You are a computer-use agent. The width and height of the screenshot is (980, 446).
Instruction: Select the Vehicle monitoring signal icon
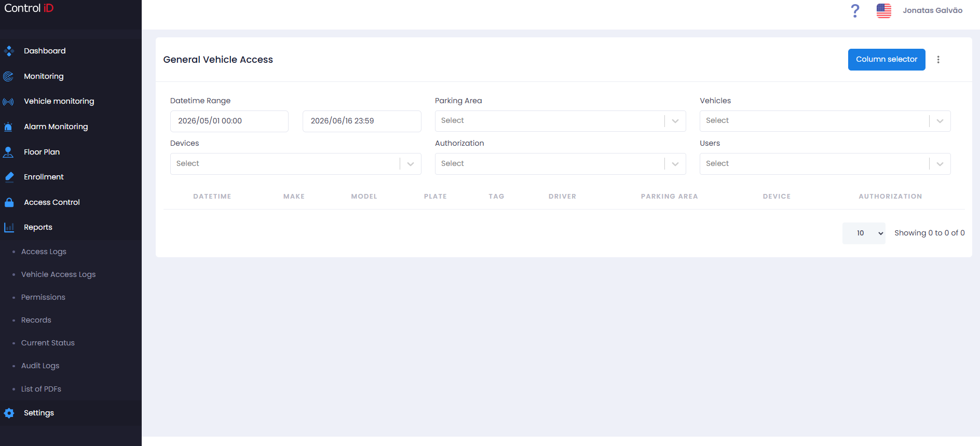tap(8, 102)
